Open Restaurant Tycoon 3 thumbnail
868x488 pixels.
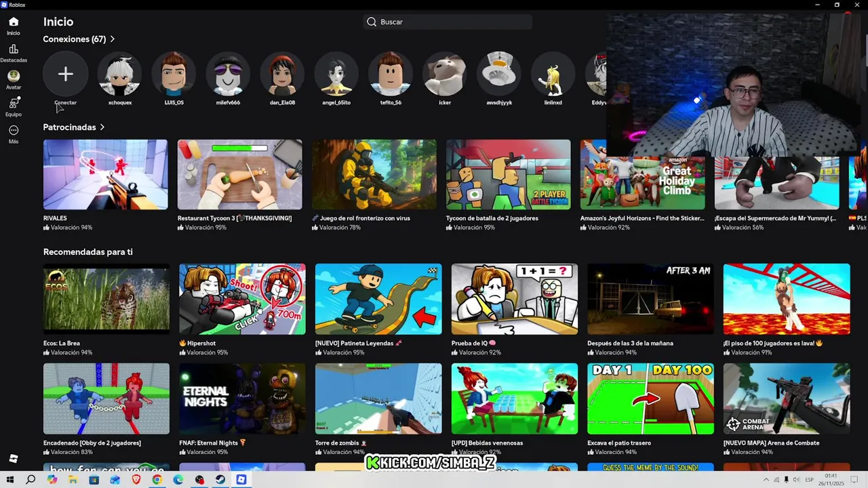click(239, 174)
